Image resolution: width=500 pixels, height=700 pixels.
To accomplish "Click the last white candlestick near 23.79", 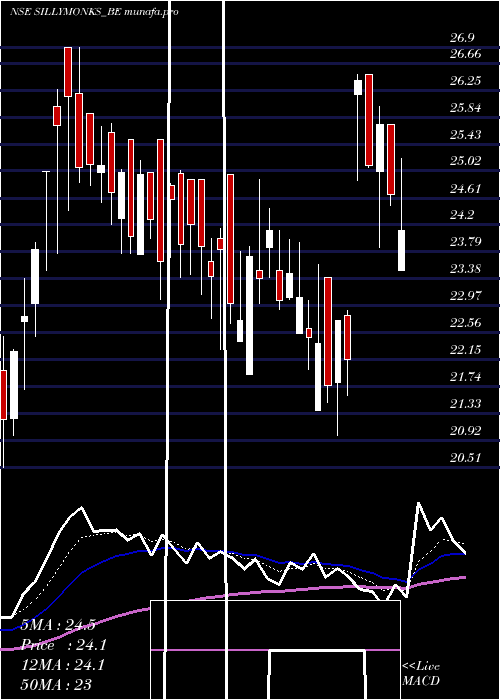I will [x=401, y=250].
